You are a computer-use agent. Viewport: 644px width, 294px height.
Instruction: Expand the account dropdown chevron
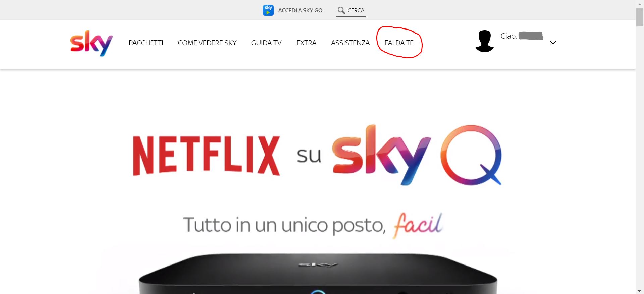click(x=553, y=43)
